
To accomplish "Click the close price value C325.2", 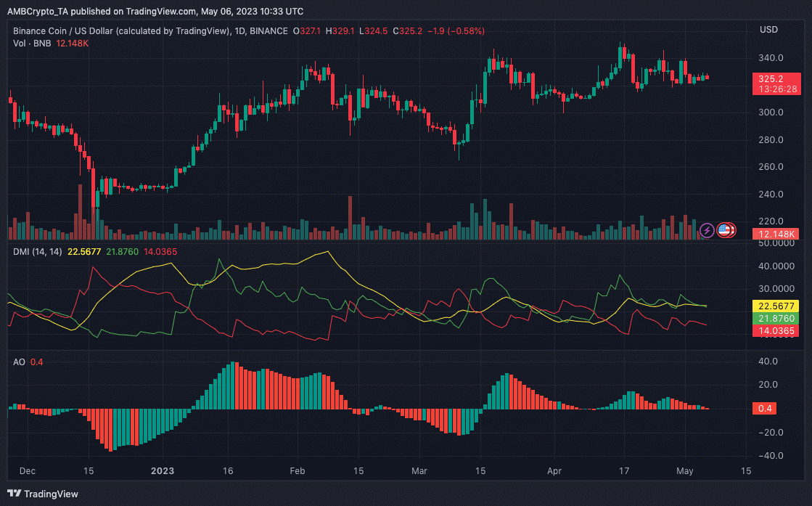I will [407, 31].
